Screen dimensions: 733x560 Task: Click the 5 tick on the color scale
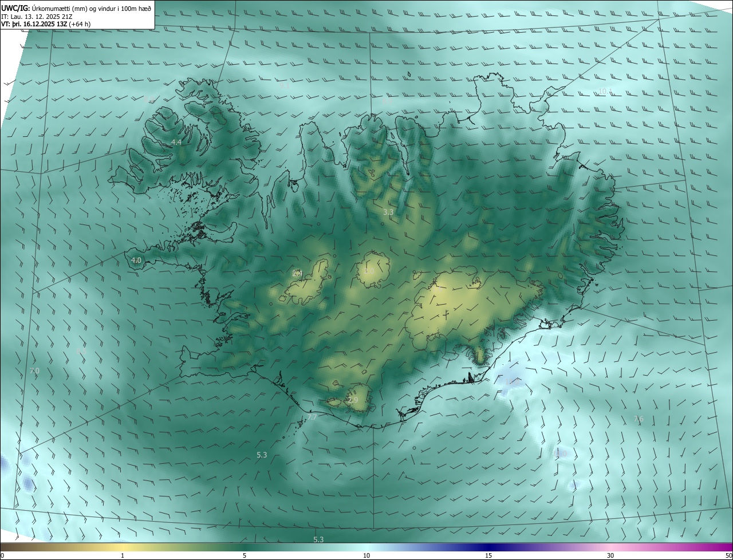point(245,555)
